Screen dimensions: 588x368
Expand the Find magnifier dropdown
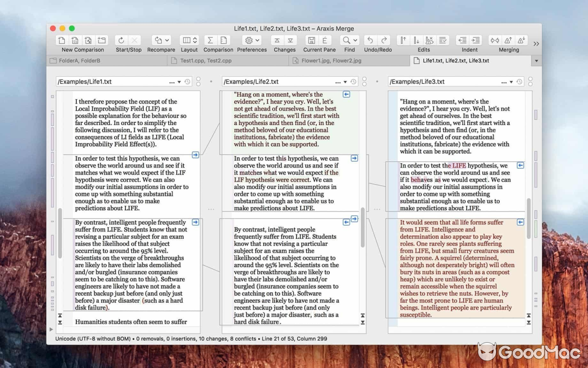(x=350, y=40)
